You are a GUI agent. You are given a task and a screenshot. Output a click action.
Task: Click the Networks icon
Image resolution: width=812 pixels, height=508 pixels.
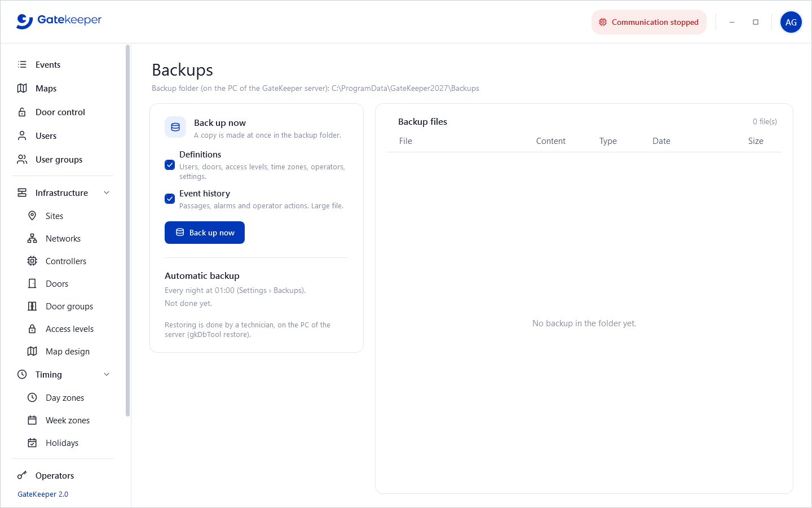coord(32,238)
